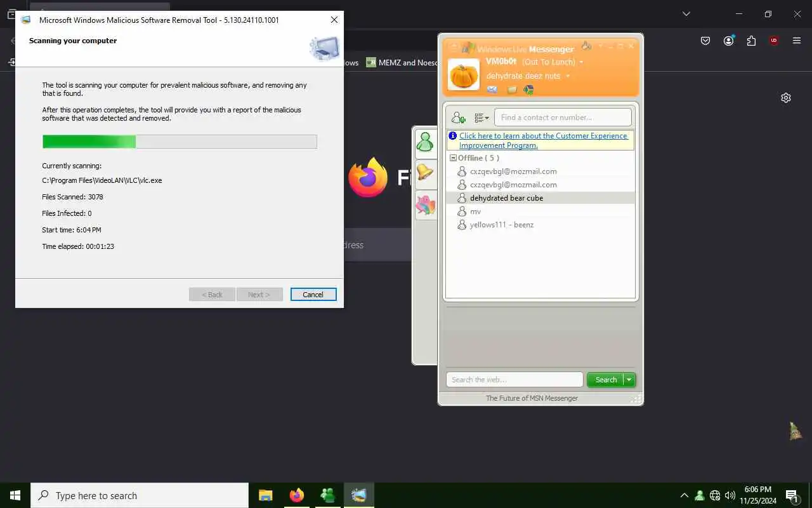Show hidden system tray icons
The width and height of the screenshot is (812, 508).
(684, 495)
